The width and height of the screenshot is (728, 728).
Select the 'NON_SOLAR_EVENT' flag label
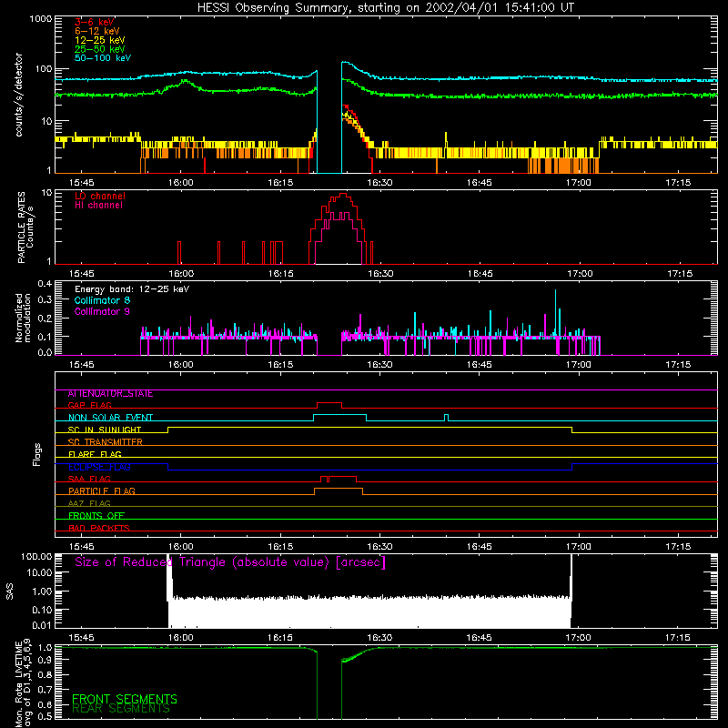(110, 418)
